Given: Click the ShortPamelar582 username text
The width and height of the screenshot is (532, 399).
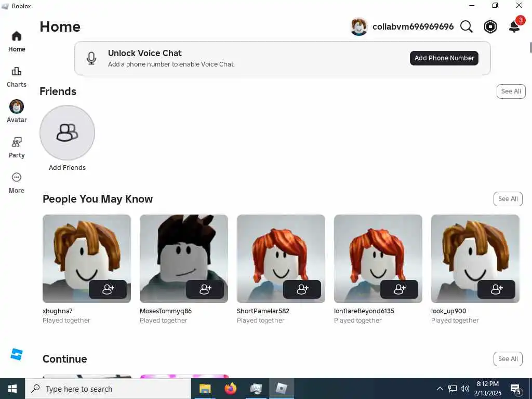Looking at the screenshot, I should 263,311.
